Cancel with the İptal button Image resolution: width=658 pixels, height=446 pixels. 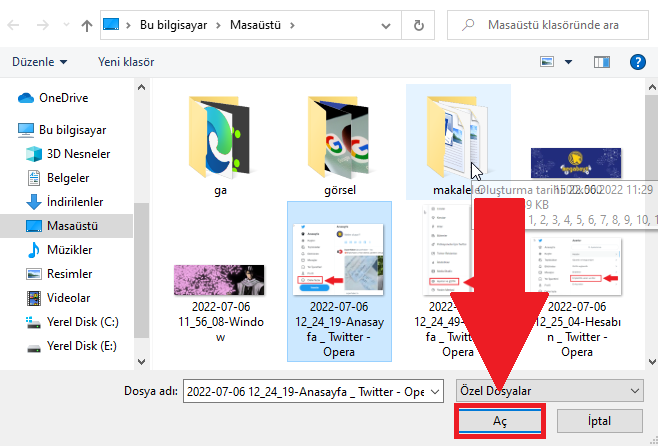(599, 421)
